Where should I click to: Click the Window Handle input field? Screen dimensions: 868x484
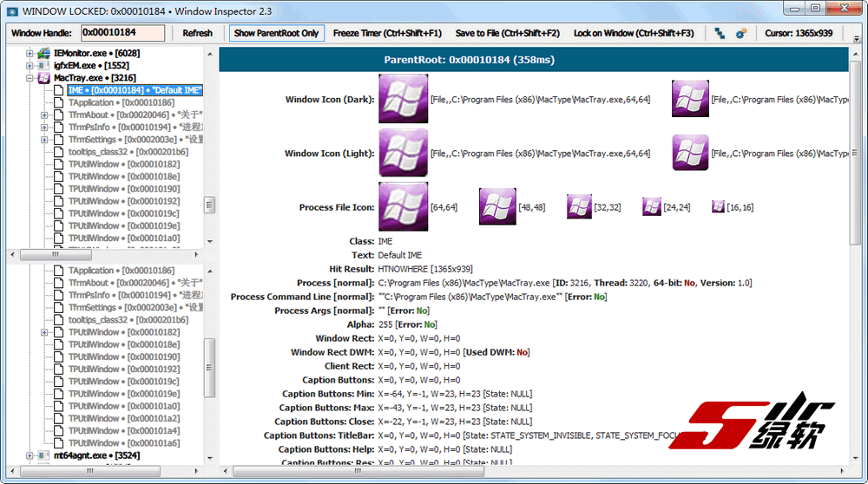point(123,33)
